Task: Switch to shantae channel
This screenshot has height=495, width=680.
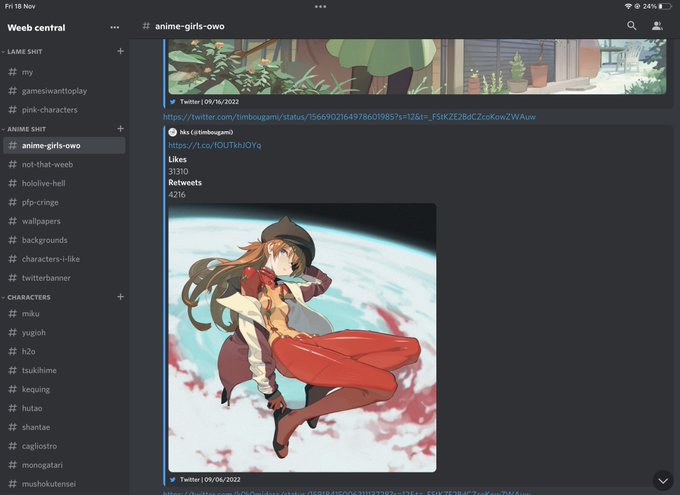Action: [64, 427]
